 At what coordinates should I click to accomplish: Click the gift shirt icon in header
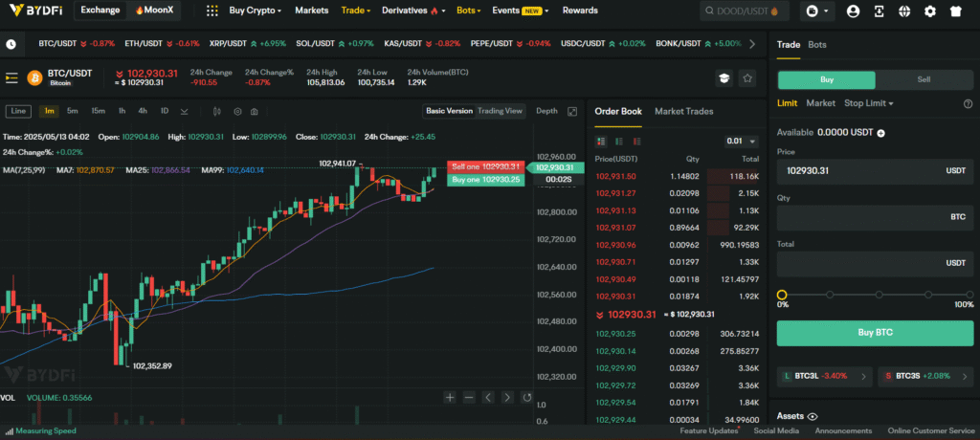(956, 11)
